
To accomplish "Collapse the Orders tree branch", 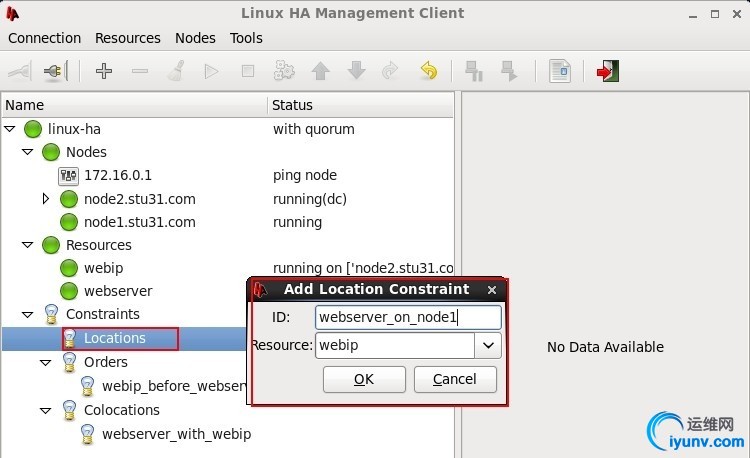I will pos(46,362).
